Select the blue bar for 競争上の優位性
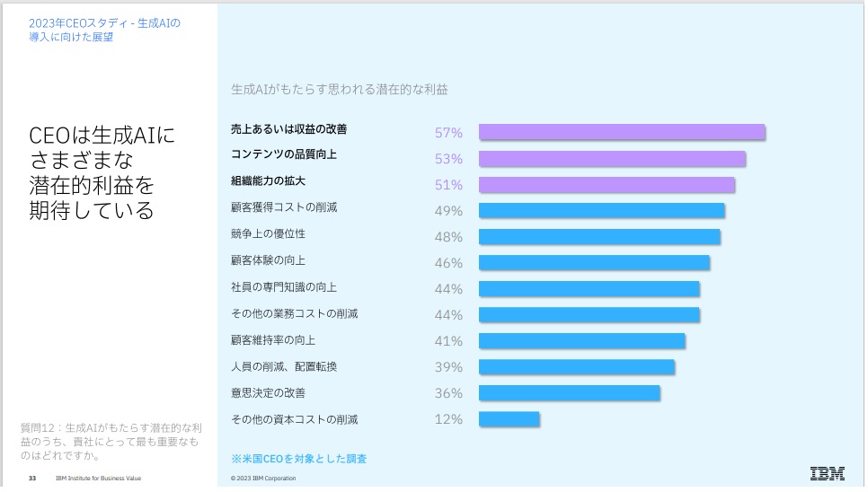This screenshot has height=492, width=868. (599, 237)
